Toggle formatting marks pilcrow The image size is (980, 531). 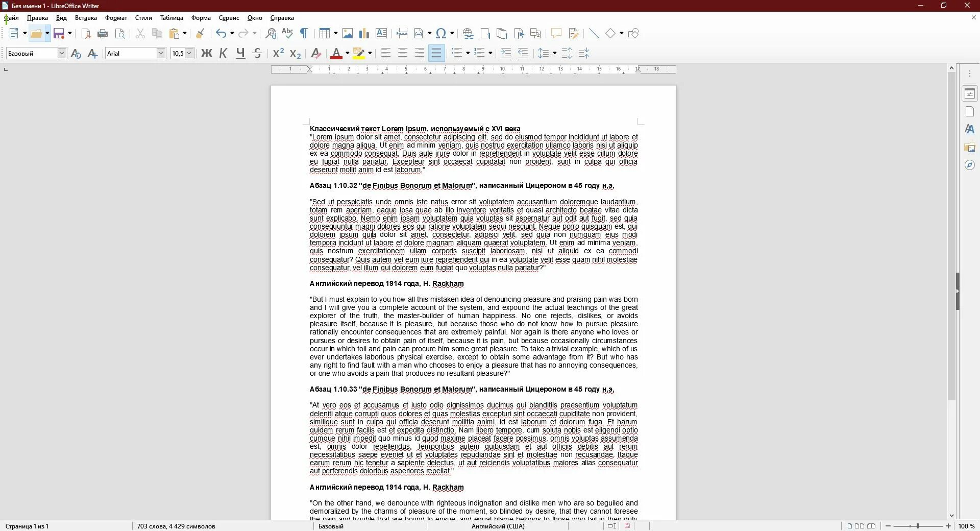(x=304, y=34)
